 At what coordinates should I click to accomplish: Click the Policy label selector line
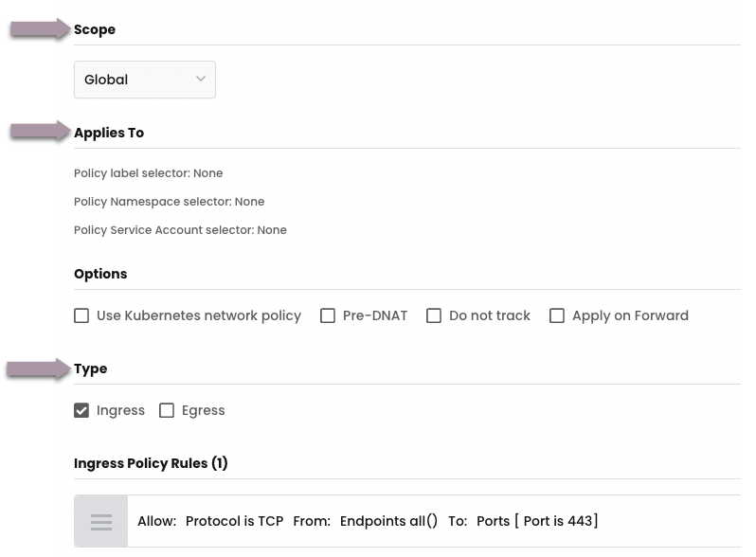click(x=149, y=173)
